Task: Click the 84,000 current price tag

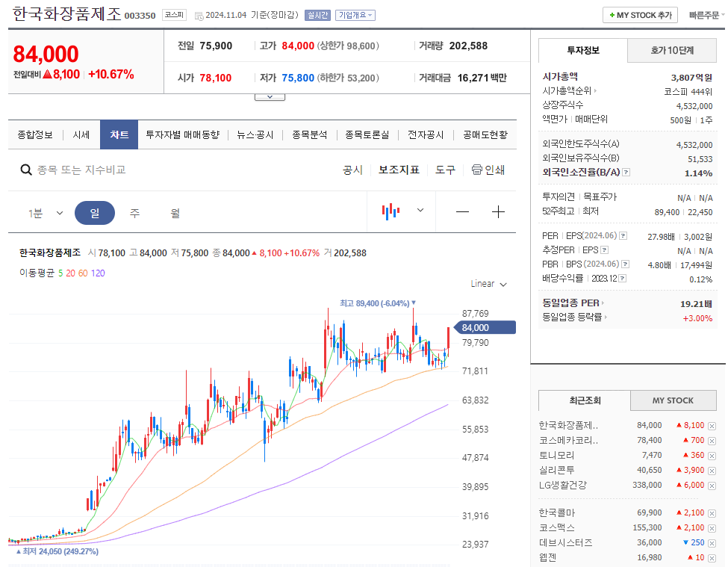Action: pos(485,327)
